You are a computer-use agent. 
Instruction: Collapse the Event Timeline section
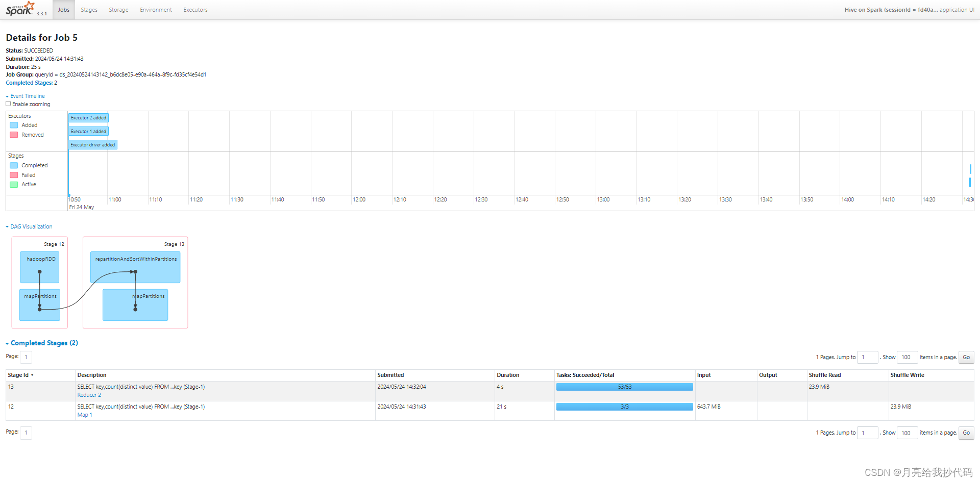[x=26, y=96]
